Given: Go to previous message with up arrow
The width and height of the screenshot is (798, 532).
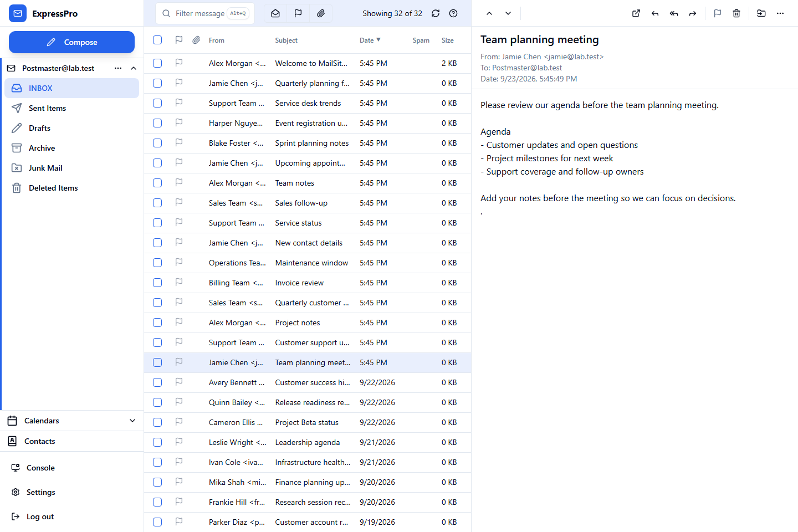Looking at the screenshot, I should pos(489,13).
